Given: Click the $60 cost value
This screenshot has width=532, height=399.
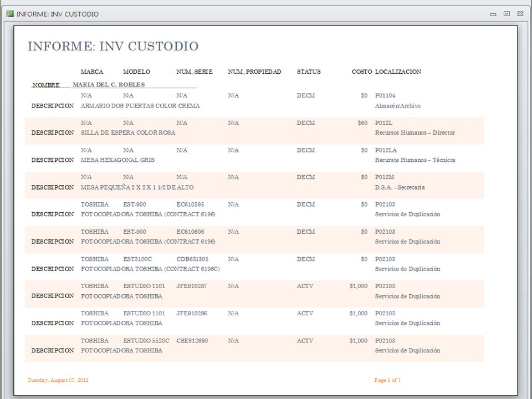Looking at the screenshot, I should coord(362,123).
